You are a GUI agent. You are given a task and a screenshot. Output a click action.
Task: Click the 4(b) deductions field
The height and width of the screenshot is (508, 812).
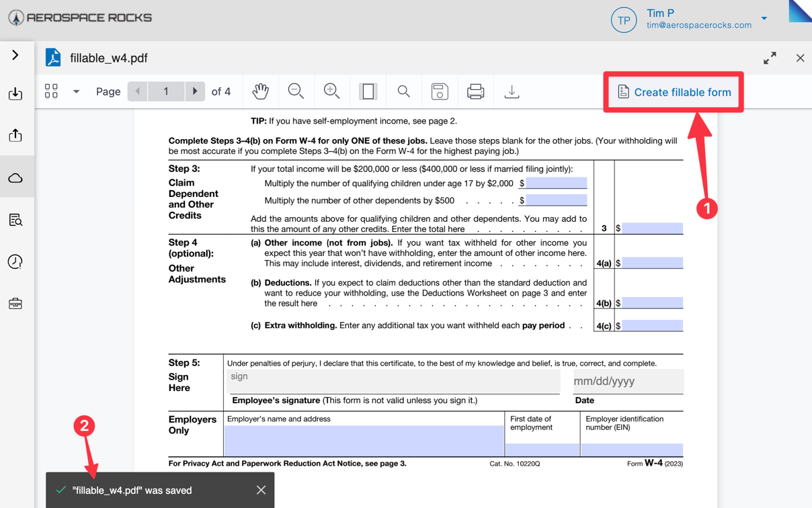pyautogui.click(x=652, y=302)
